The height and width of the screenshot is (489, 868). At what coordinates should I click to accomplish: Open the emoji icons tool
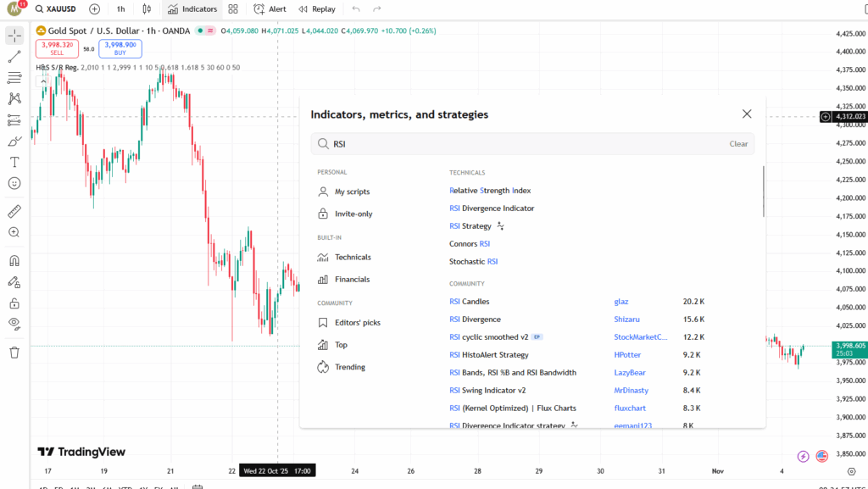pyautogui.click(x=14, y=183)
